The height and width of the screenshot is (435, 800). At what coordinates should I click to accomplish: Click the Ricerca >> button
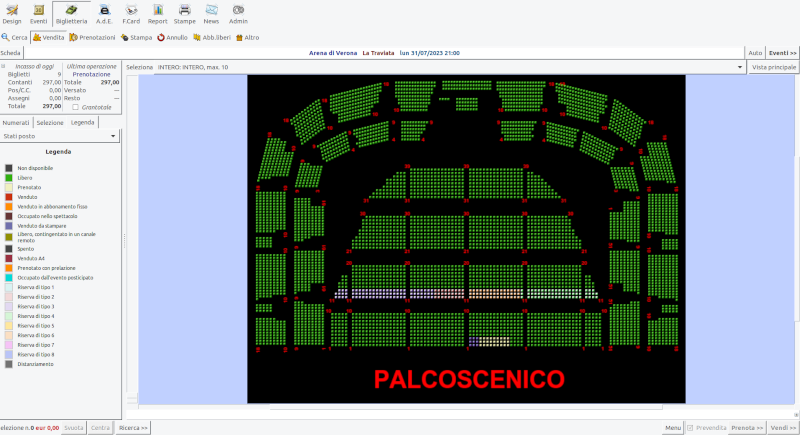(x=133, y=428)
